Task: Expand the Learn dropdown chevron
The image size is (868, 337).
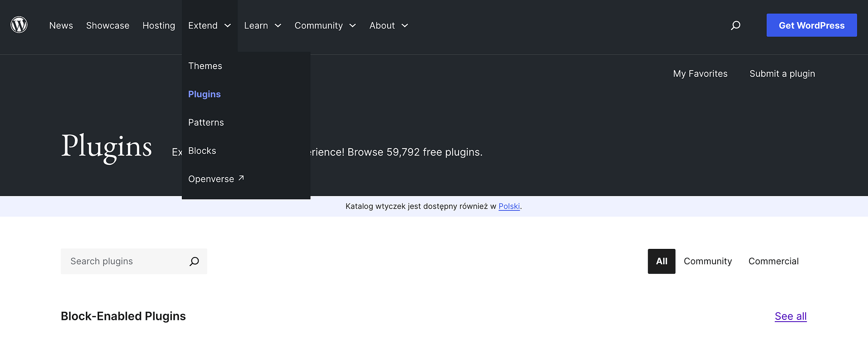Action: [278, 26]
